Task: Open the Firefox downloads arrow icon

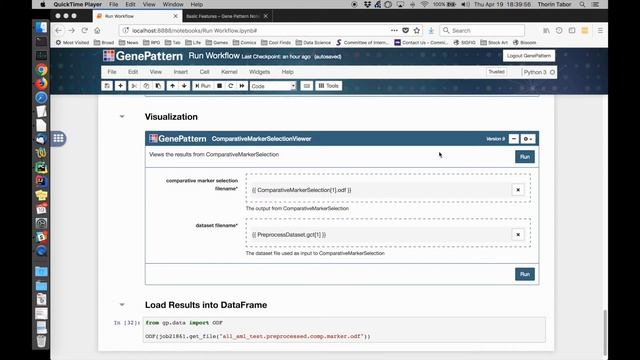Action: tap(431, 31)
